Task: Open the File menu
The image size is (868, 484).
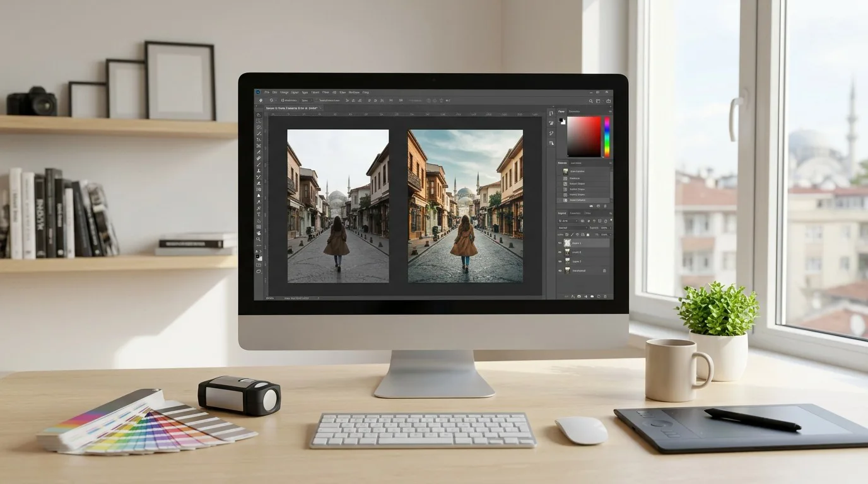Action: (267, 92)
